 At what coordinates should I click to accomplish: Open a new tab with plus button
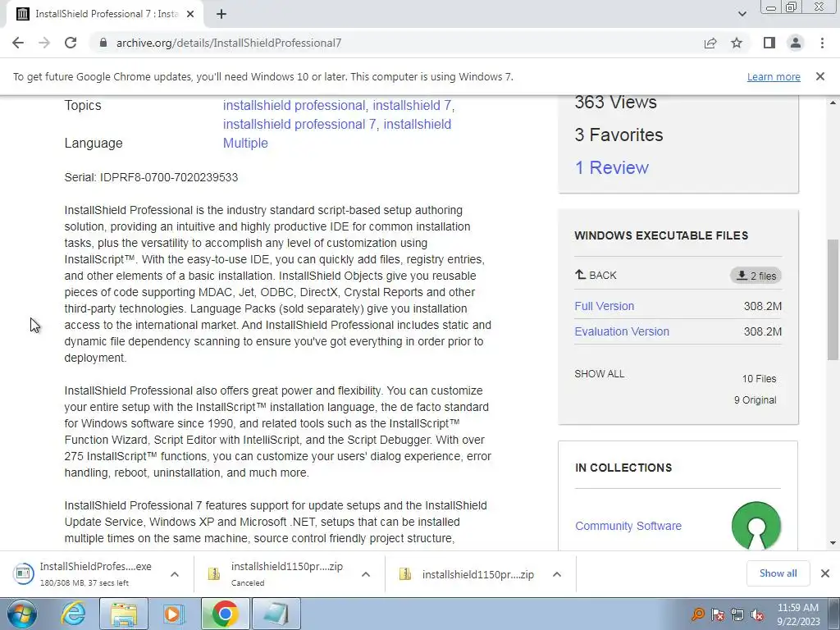click(x=221, y=15)
